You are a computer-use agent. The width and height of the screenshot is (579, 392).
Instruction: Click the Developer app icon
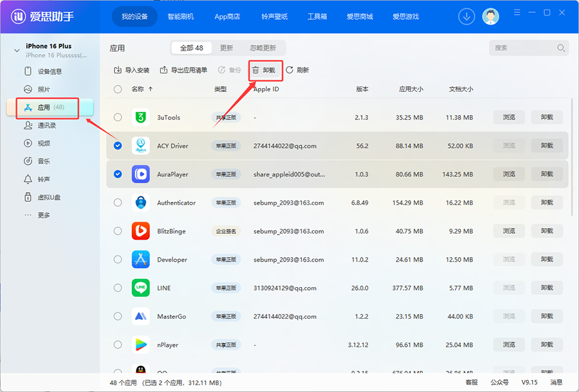(x=141, y=259)
